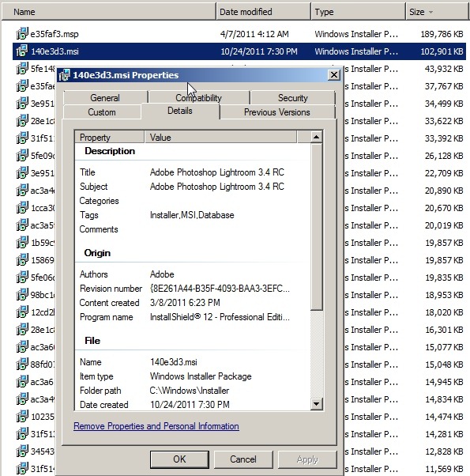The image size is (470, 476).
Task: Click the Folder path C:\Windows\Installer
Action: [x=190, y=391]
